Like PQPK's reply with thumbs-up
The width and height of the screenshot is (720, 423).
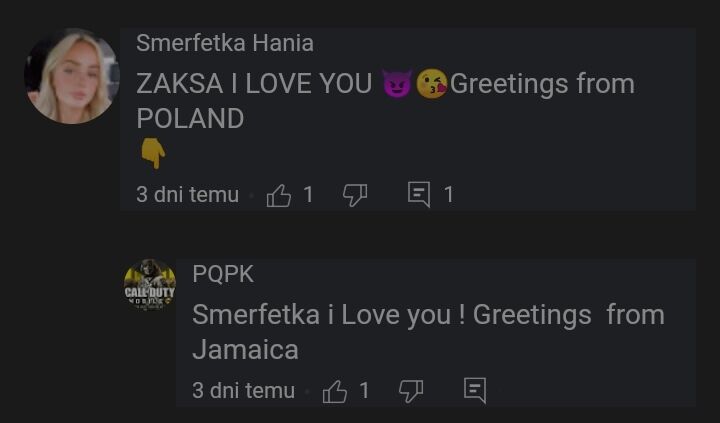click(335, 391)
